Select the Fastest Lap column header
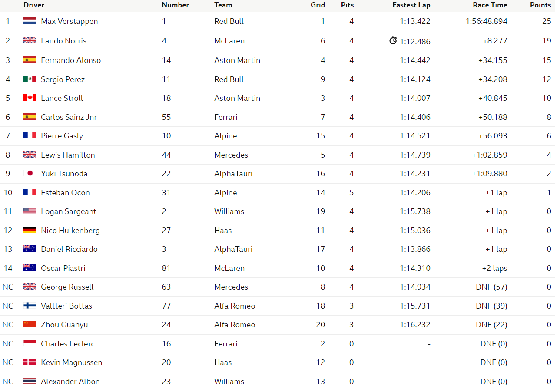 pyautogui.click(x=411, y=5)
